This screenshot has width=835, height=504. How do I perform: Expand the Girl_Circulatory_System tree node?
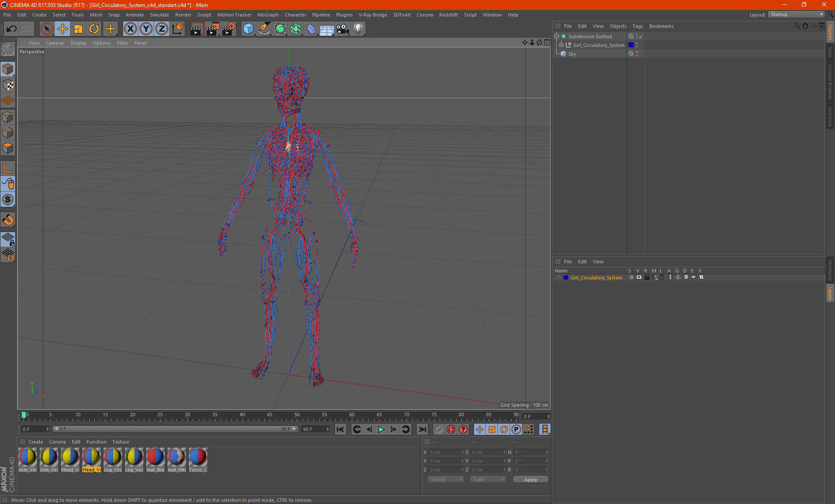pos(561,45)
